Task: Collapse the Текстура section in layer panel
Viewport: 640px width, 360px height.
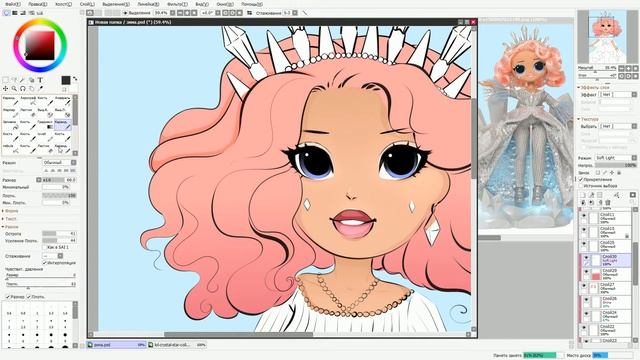Action: (588, 119)
